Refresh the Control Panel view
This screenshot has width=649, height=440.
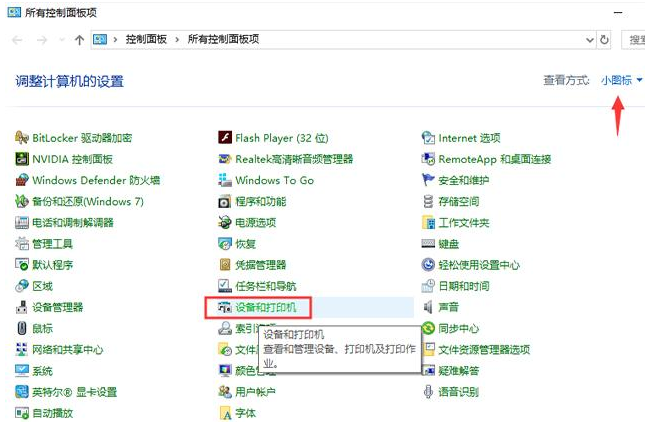coord(604,39)
